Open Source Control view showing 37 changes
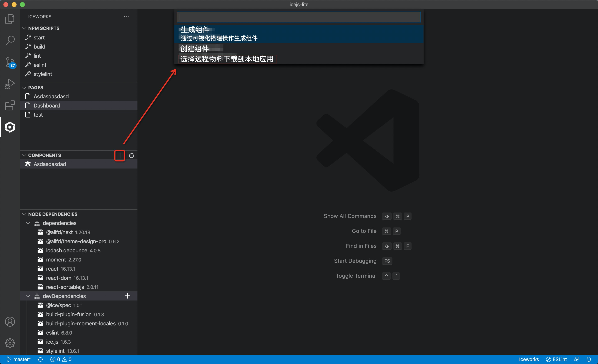Viewport: 598px width, 364px height. [x=10, y=62]
